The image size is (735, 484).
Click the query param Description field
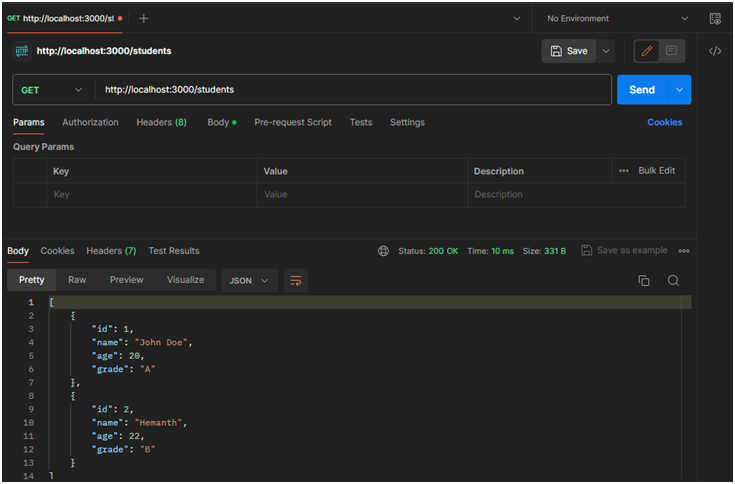tap(576, 195)
